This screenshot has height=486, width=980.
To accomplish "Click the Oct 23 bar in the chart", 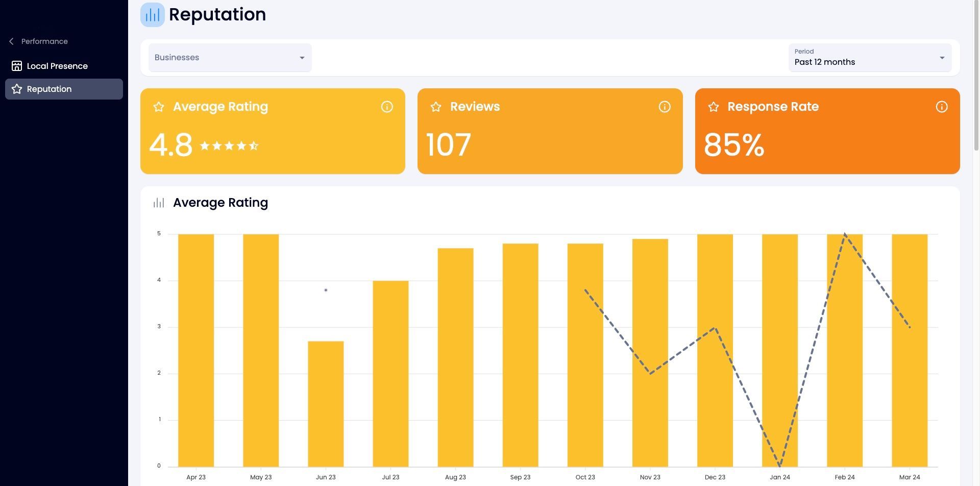I will [x=585, y=355].
